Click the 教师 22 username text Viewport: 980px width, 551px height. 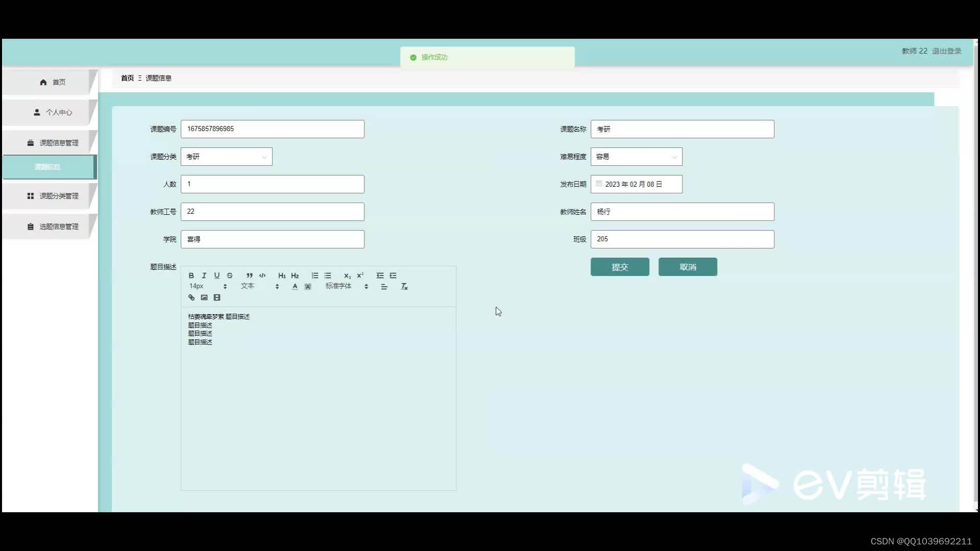914,51
